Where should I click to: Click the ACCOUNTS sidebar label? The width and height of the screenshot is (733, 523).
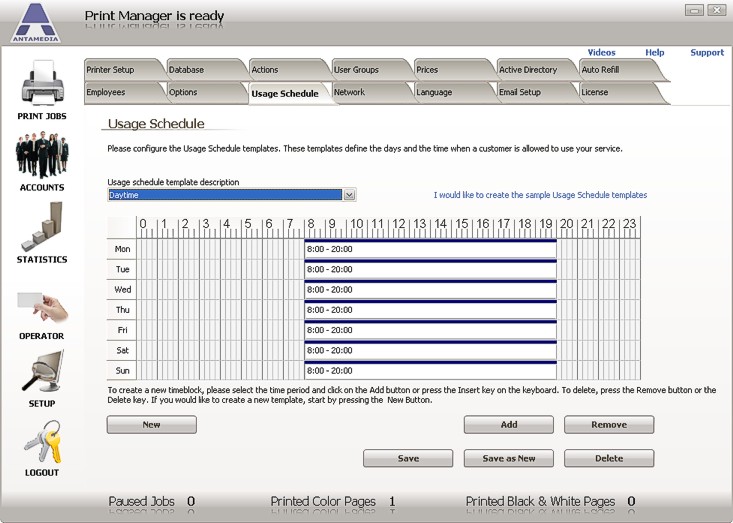tap(42, 187)
